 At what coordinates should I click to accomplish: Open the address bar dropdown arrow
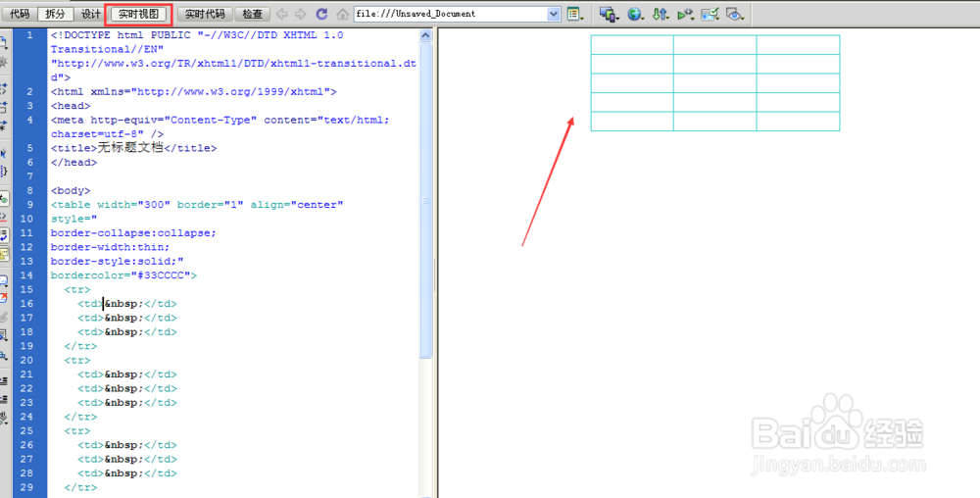tap(554, 14)
